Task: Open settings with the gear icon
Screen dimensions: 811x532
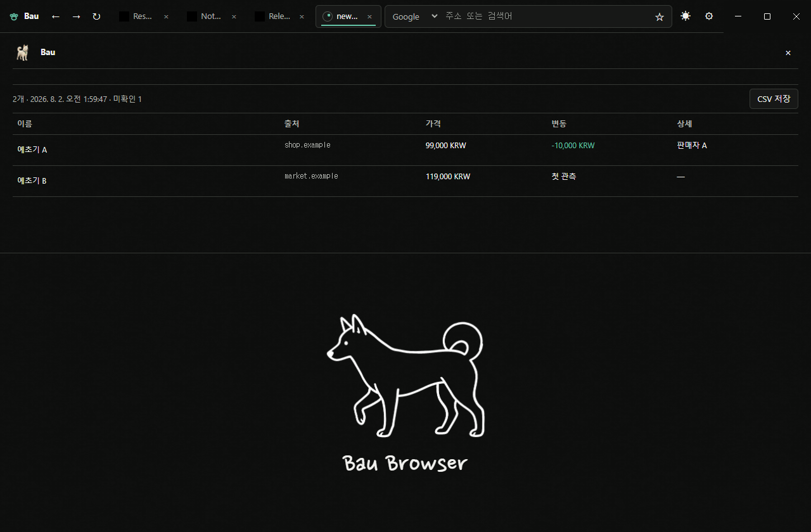Action: point(709,16)
